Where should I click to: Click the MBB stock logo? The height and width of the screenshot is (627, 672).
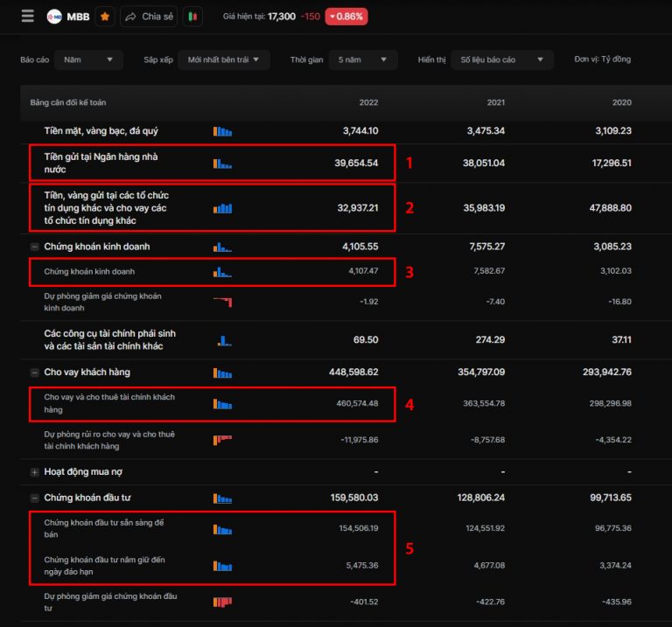54,17
